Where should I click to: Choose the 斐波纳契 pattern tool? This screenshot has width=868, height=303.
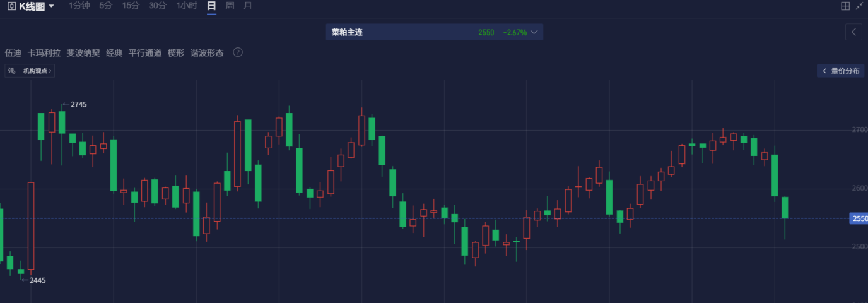[83, 53]
